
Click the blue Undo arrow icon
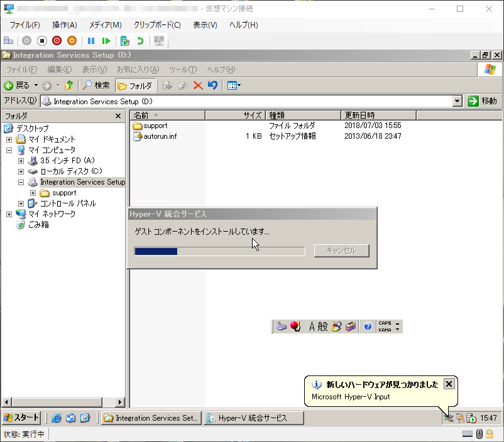pyautogui.click(x=212, y=85)
